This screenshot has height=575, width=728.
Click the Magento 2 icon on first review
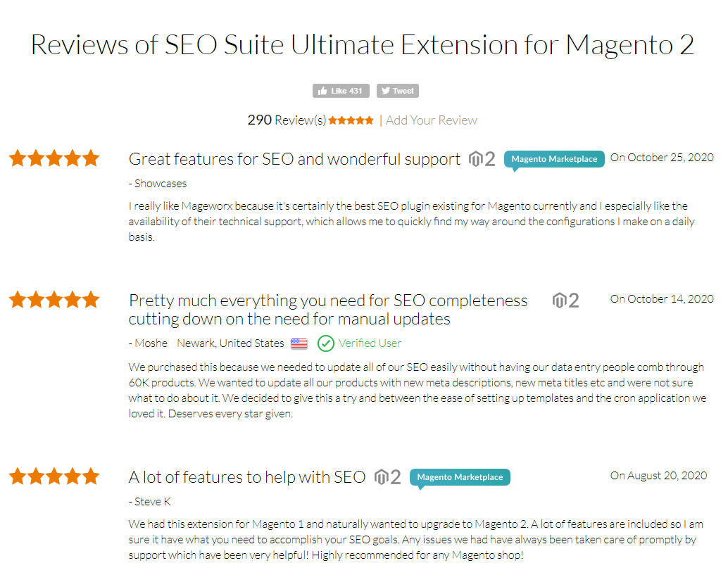pos(482,158)
